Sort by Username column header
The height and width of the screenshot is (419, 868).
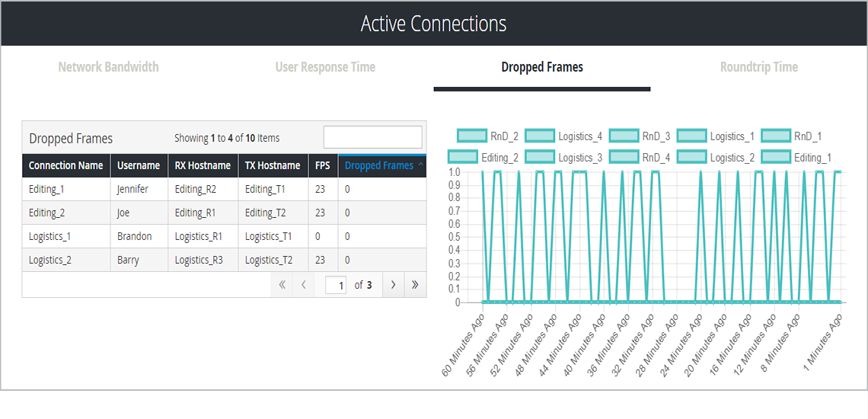[139, 165]
